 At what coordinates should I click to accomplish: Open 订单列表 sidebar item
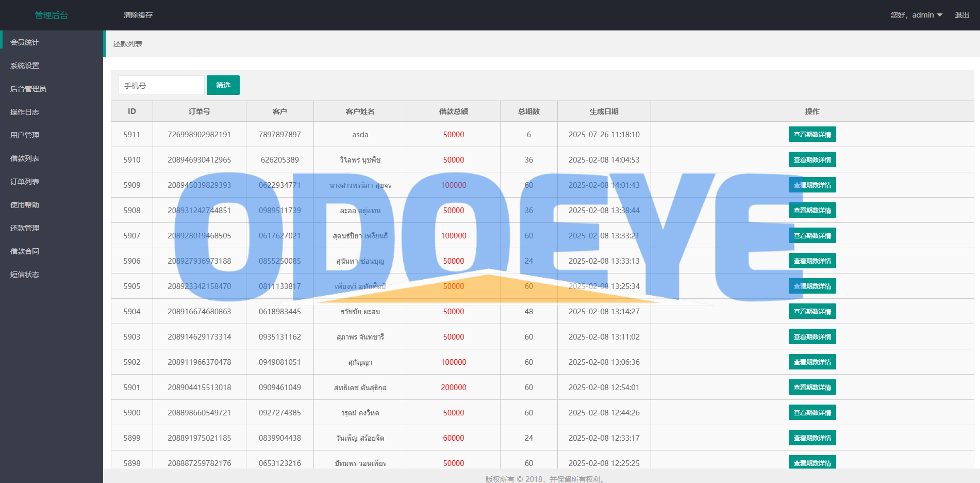click(x=25, y=182)
